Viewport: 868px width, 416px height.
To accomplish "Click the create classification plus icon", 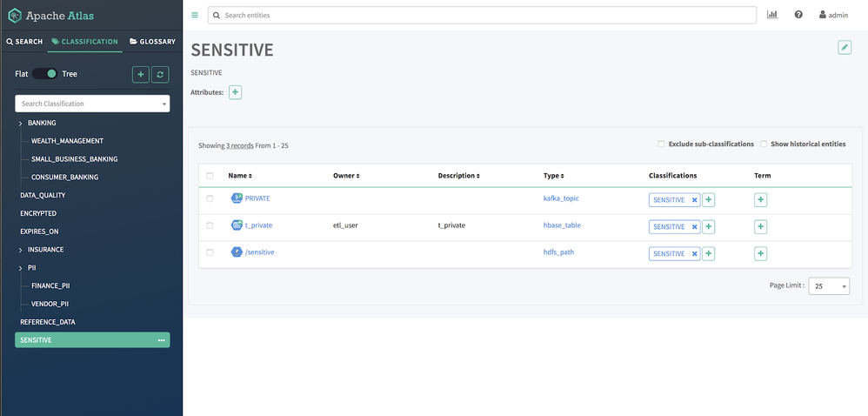I will pos(141,75).
